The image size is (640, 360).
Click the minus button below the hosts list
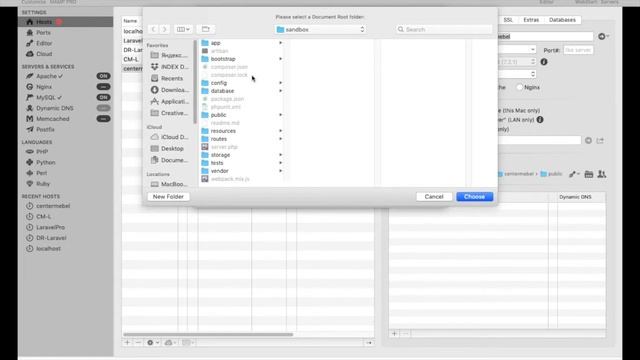click(x=138, y=342)
